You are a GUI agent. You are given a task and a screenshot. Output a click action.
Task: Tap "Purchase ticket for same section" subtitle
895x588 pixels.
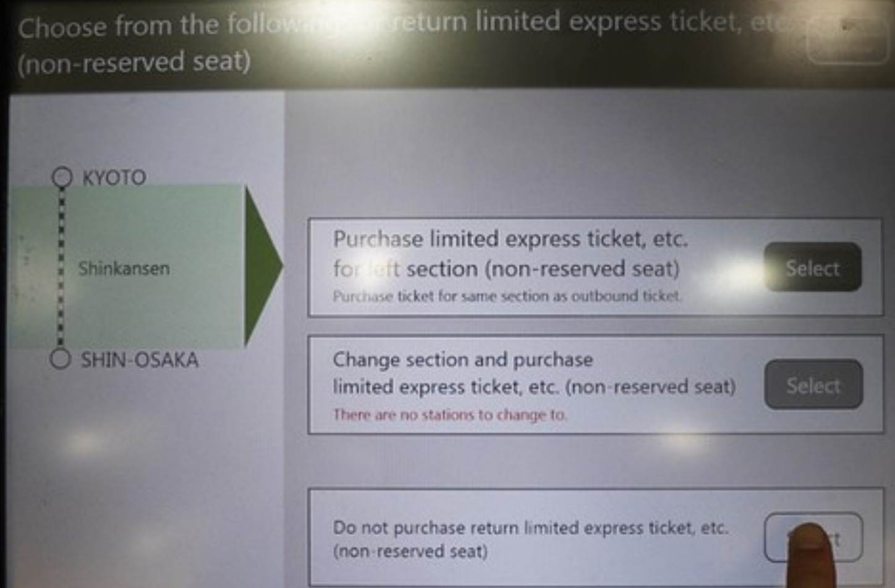(507, 296)
